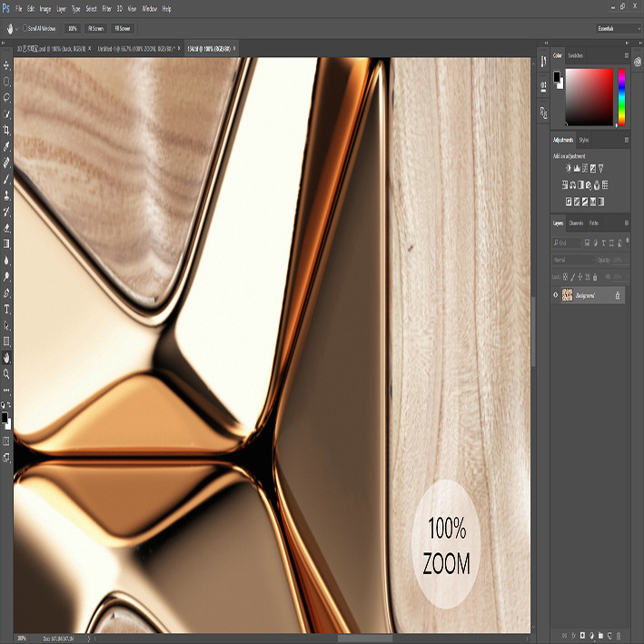The height and width of the screenshot is (644, 644).
Task: Toggle Quick Mask mode
Action: click(x=6, y=441)
